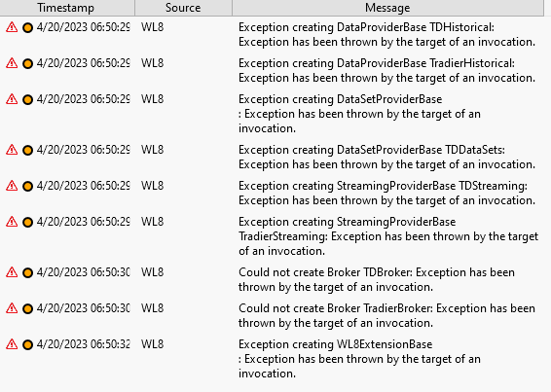Screen dimensions: 551x392
Task: Click the orange circle icon for WL8ExtensionBase exception
Action: pyautogui.click(x=27, y=345)
